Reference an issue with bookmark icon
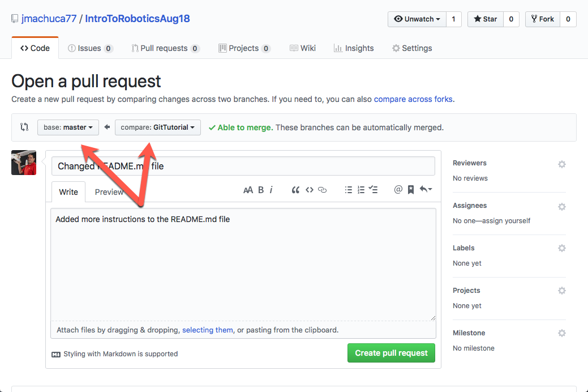This screenshot has width=588, height=392. [411, 190]
